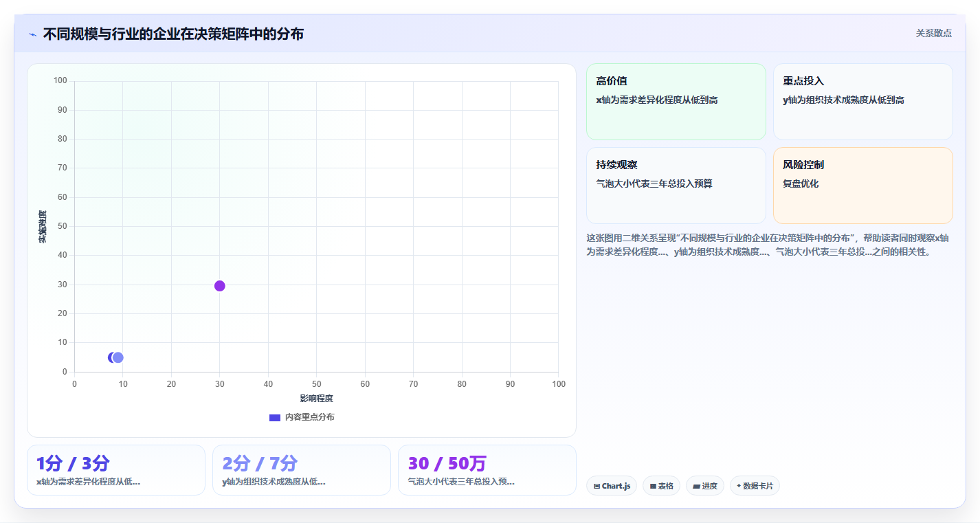Click the chart title 不同规模与行业的企业在决策矩阵中的分布

pos(173,34)
